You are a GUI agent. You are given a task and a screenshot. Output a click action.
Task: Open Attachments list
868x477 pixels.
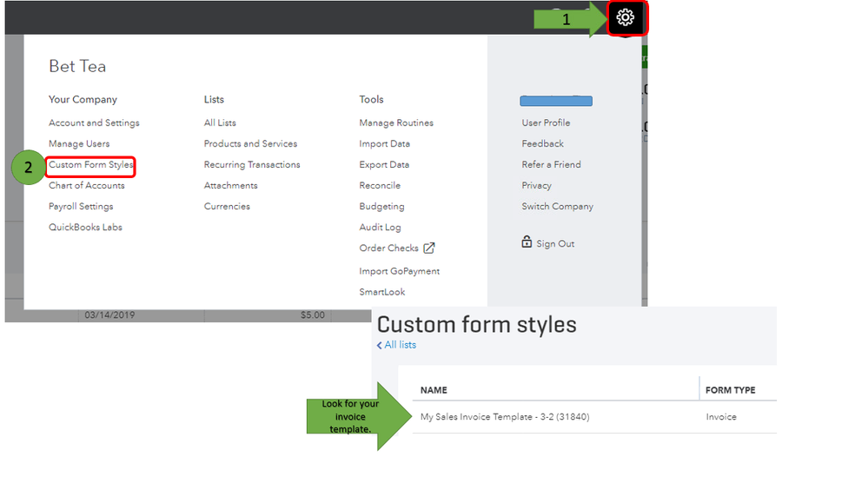[230, 185]
